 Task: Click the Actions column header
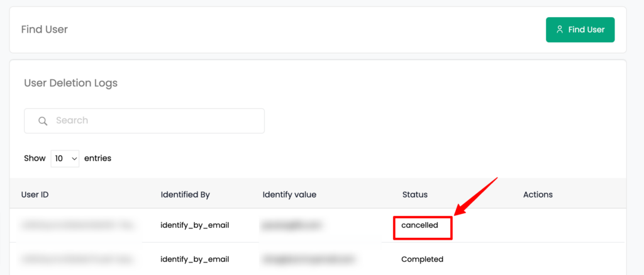(x=538, y=194)
